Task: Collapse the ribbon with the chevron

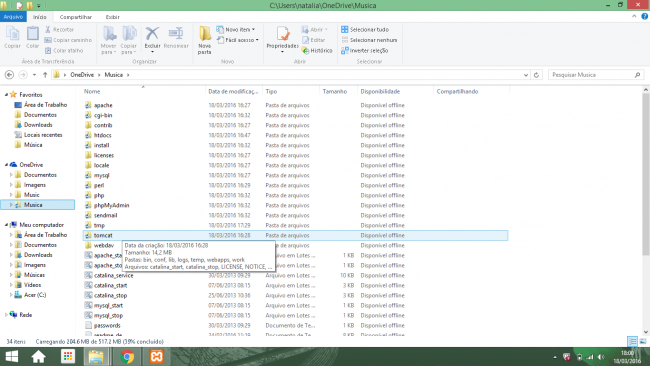Action: click(634, 17)
